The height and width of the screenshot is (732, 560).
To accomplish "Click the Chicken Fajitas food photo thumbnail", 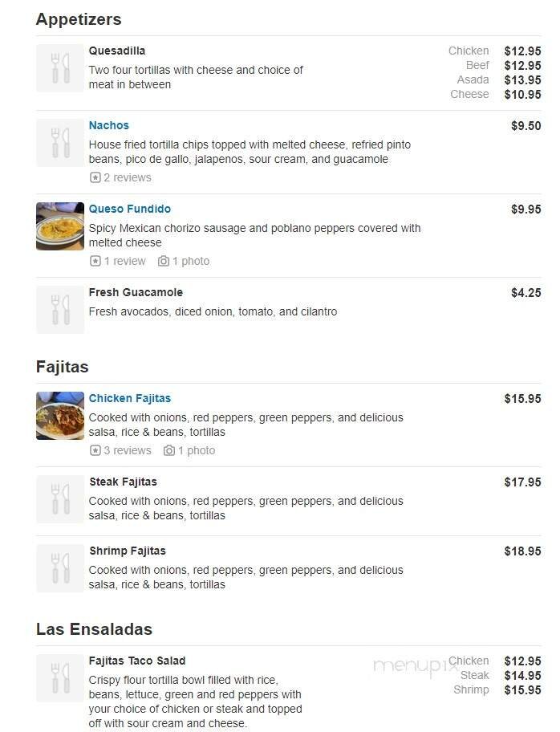I will (59, 415).
